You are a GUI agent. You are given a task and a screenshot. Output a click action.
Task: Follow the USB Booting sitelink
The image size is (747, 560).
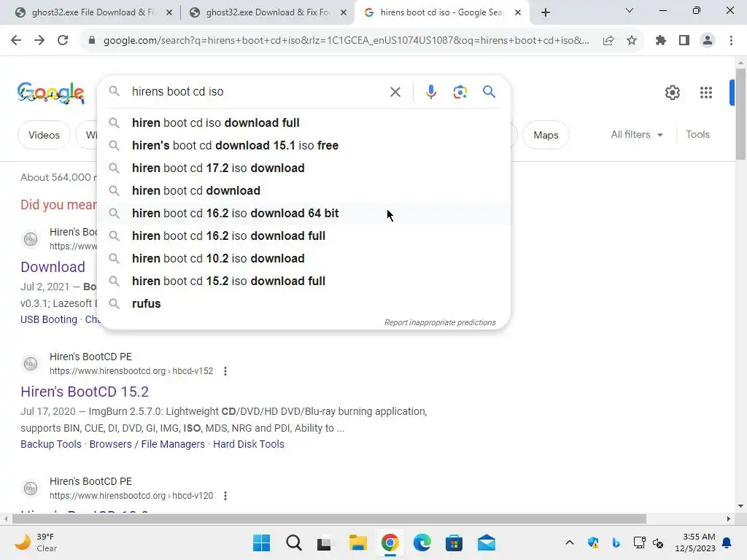tap(49, 319)
